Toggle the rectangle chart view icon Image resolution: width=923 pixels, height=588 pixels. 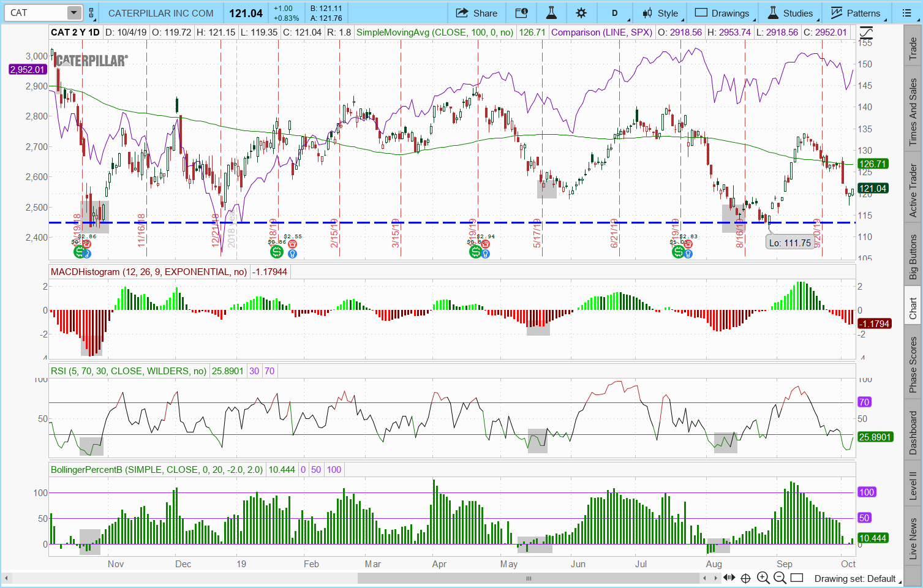(x=797, y=578)
